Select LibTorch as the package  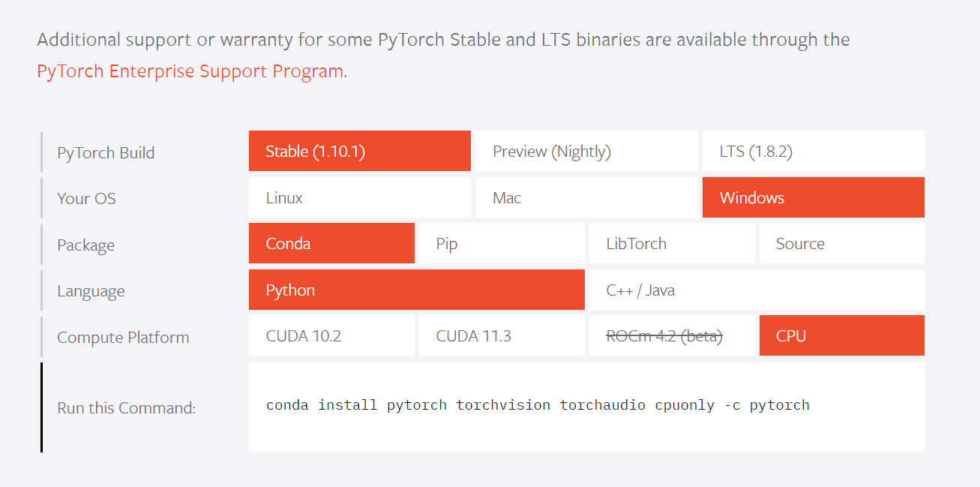[671, 243]
